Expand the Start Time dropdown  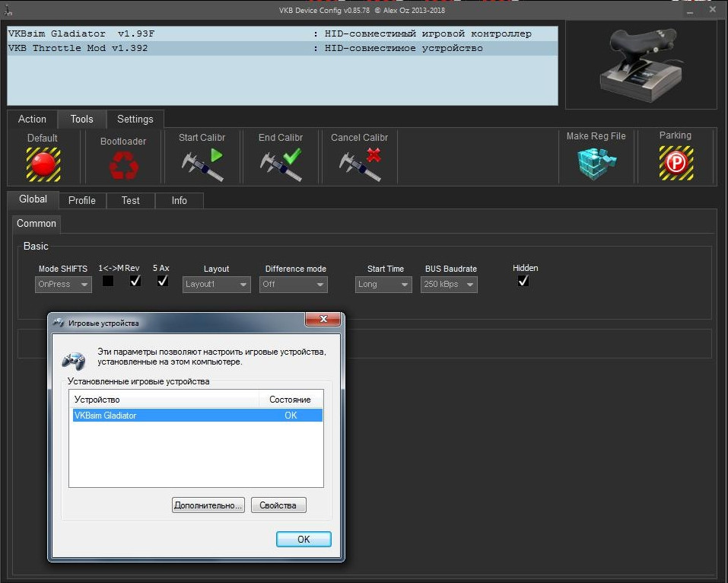click(x=383, y=285)
